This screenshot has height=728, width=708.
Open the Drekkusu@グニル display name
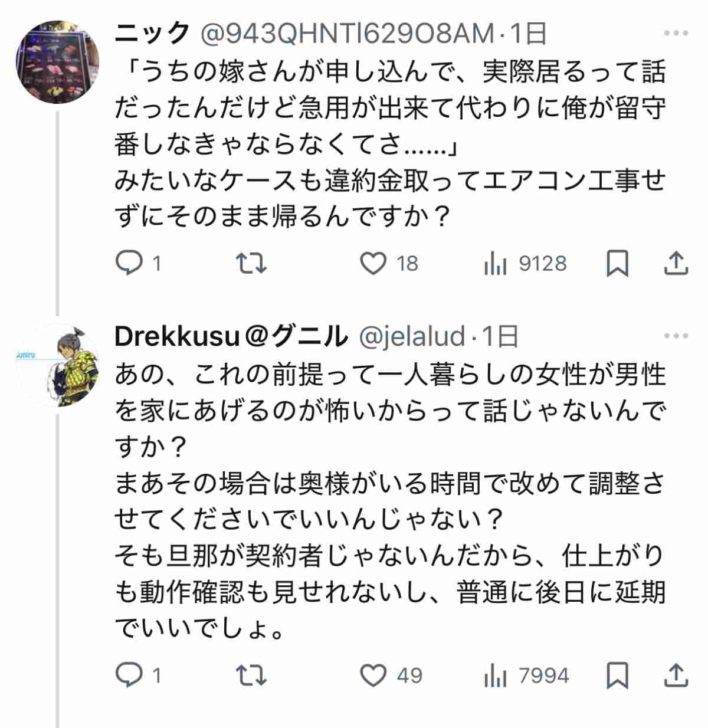point(231,336)
